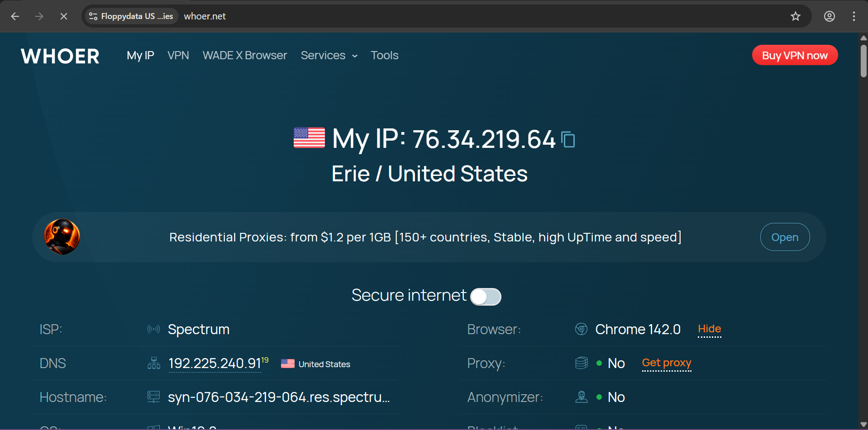
Task: Click the stop loading X icon
Action: (x=64, y=16)
